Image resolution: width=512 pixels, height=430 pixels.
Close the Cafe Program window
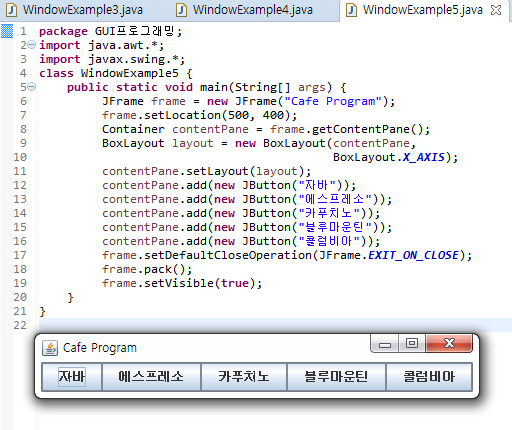pos(449,344)
